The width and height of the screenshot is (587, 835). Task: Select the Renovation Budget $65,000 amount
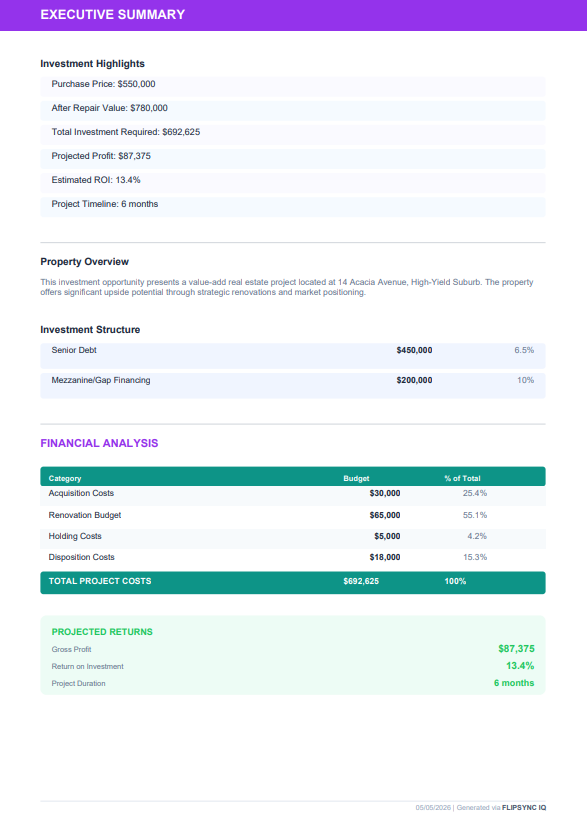coord(385,515)
